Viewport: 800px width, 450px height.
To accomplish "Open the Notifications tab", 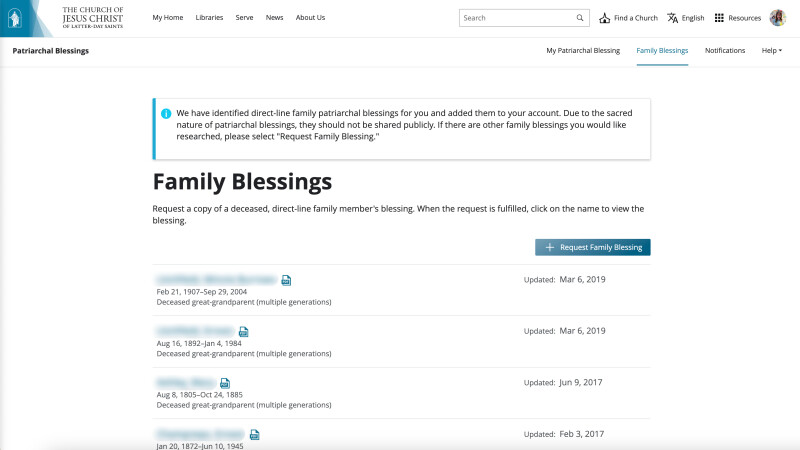I will [x=725, y=50].
